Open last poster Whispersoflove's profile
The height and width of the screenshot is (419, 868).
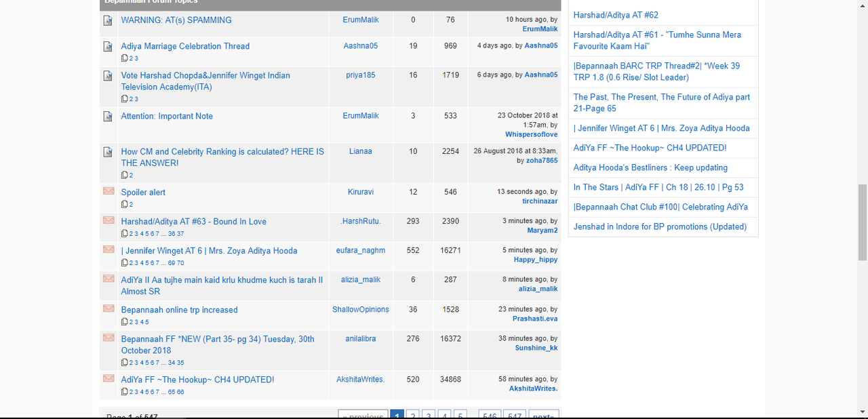pyautogui.click(x=532, y=134)
